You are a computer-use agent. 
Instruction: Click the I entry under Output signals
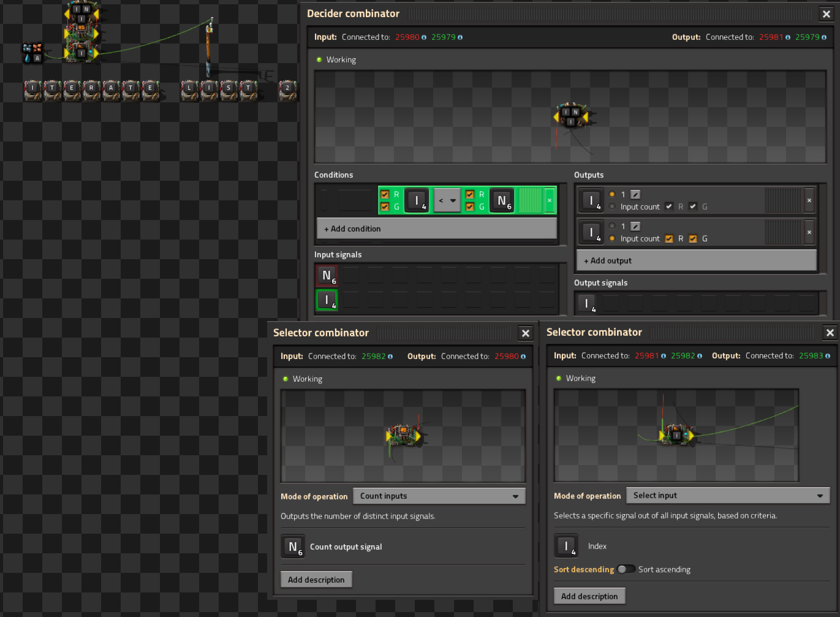(x=586, y=303)
